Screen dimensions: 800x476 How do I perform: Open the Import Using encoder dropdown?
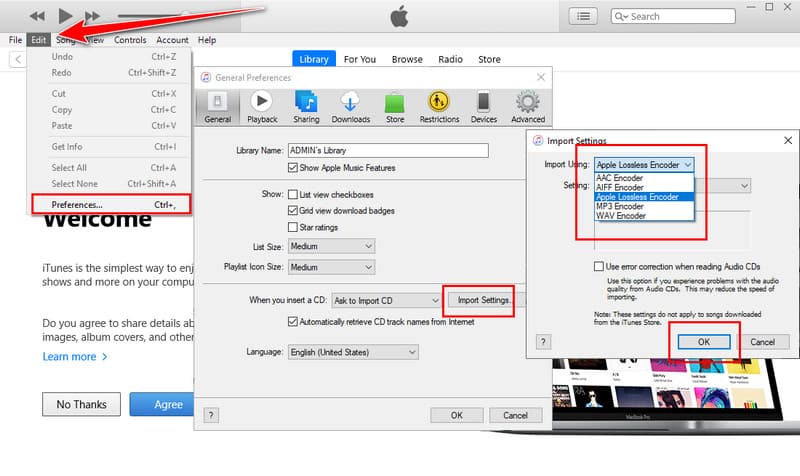click(x=644, y=165)
